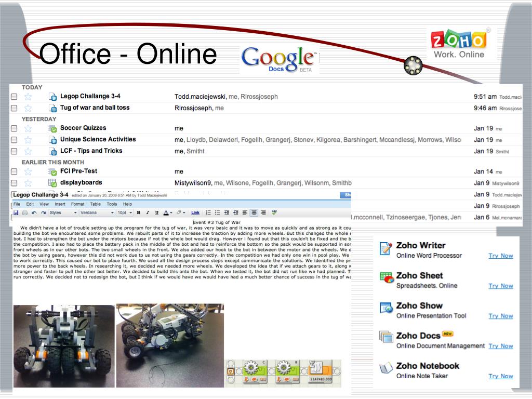
Task: Open the Edit menu
Action: 30,204
